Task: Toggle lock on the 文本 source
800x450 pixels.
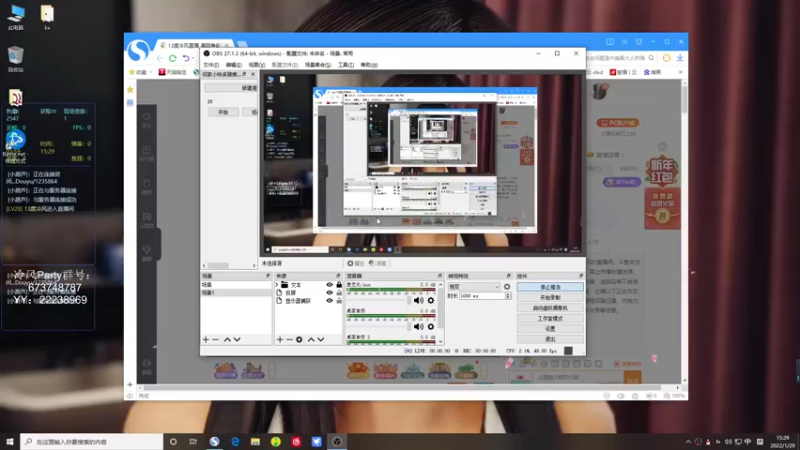Action: click(x=339, y=285)
